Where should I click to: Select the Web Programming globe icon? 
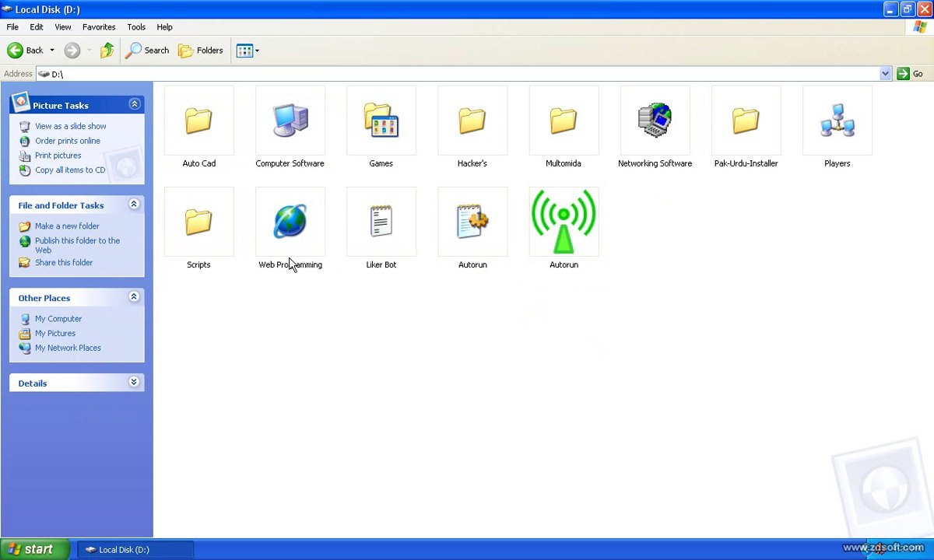coord(290,222)
